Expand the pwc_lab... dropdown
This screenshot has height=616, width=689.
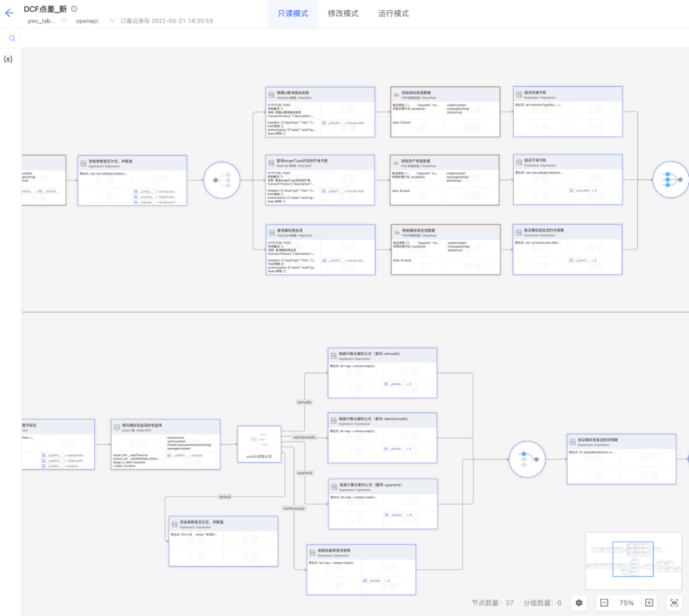pos(46,20)
